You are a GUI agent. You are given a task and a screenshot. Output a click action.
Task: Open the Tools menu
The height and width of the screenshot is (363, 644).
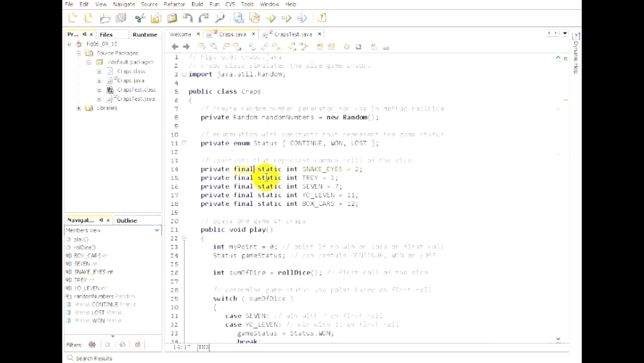tap(247, 4)
